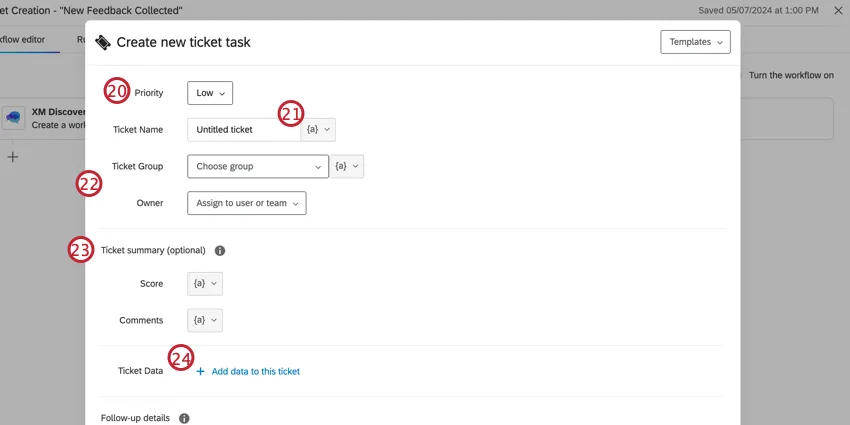Close the workflow editor with the X
Viewport: 850px width, 425px height.
tap(838, 10)
